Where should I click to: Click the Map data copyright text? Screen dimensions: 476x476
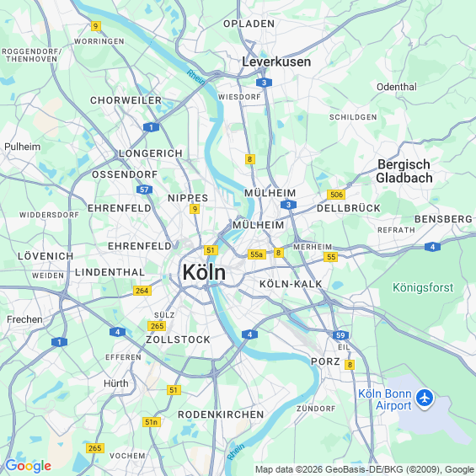365,469
